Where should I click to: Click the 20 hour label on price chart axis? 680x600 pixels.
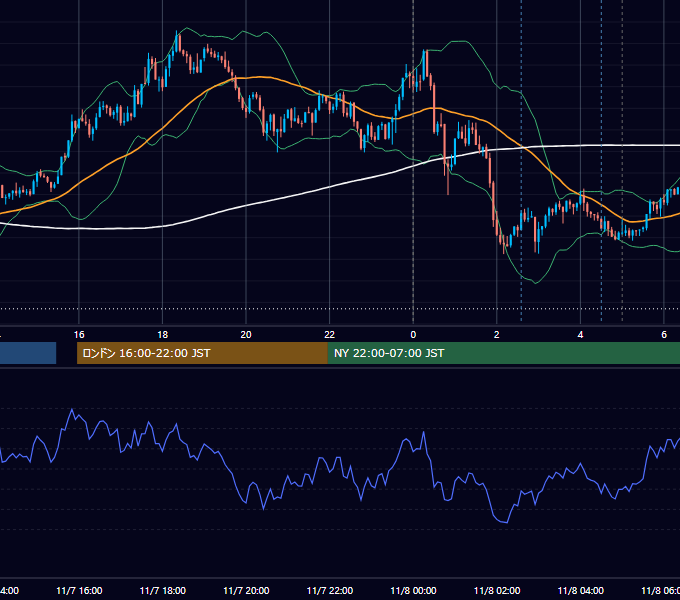tap(246, 335)
